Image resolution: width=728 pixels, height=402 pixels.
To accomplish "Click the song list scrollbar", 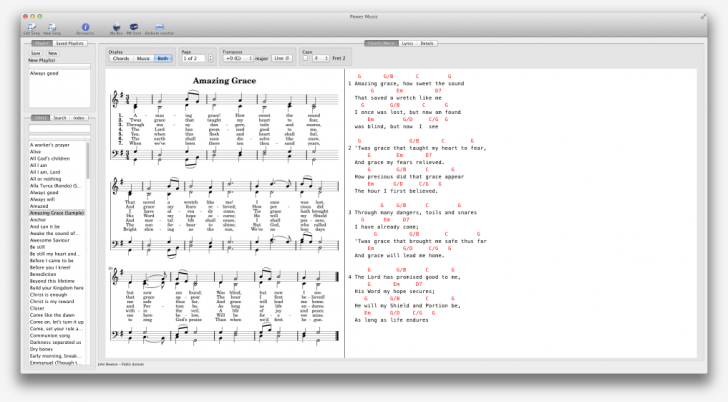I will (x=88, y=160).
